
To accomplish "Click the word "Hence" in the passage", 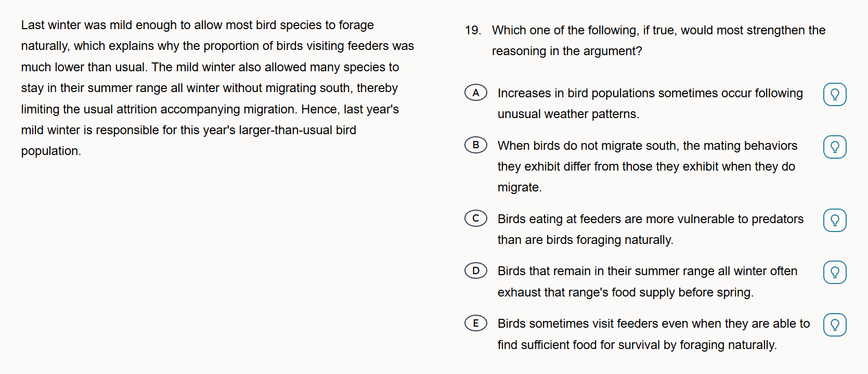I will tap(319, 109).
